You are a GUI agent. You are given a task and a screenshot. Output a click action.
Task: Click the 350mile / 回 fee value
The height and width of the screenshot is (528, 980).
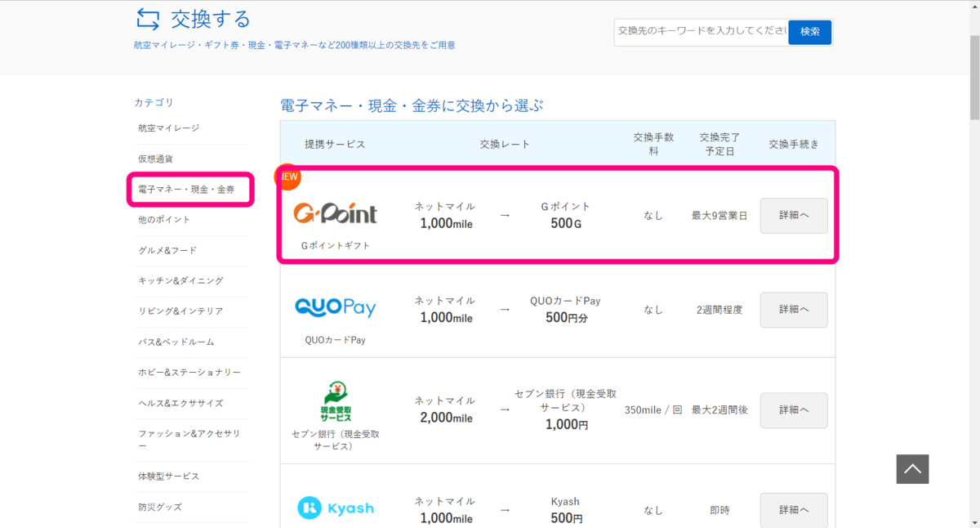[653, 410]
